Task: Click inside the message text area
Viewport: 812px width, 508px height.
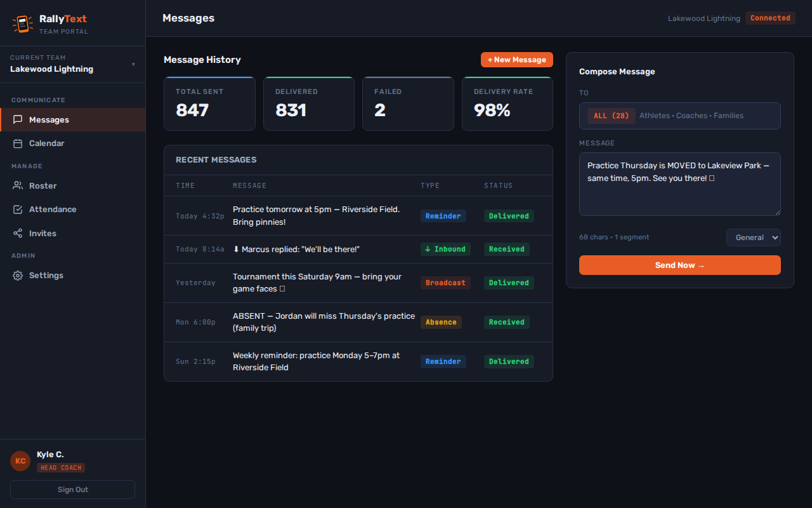Action: (680, 184)
